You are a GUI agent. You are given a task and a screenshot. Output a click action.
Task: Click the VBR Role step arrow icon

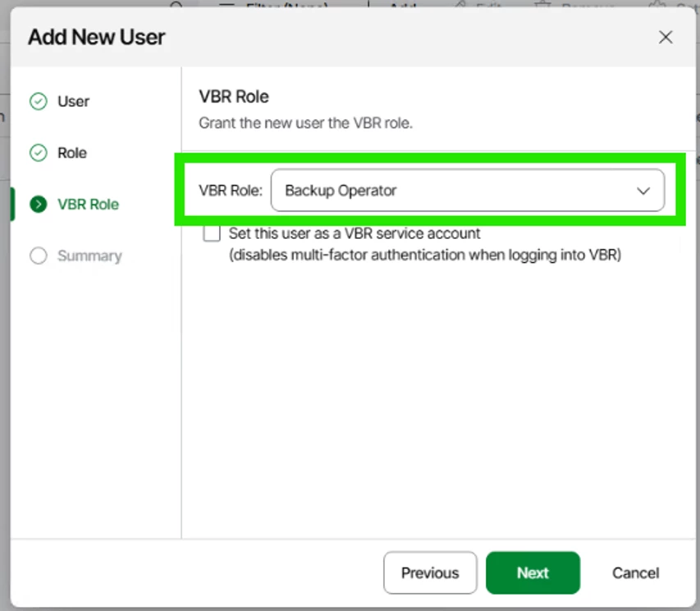pyautogui.click(x=39, y=204)
